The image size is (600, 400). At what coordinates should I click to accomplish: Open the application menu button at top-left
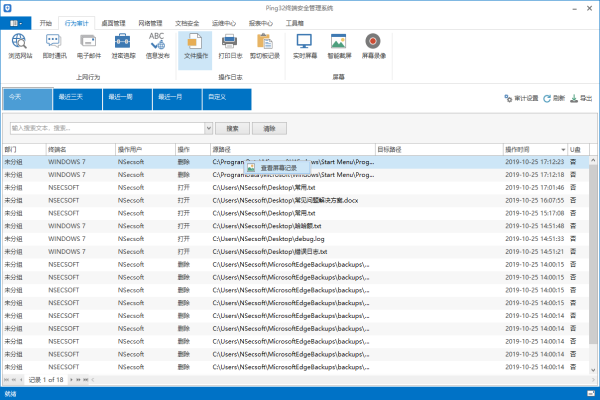coord(16,23)
